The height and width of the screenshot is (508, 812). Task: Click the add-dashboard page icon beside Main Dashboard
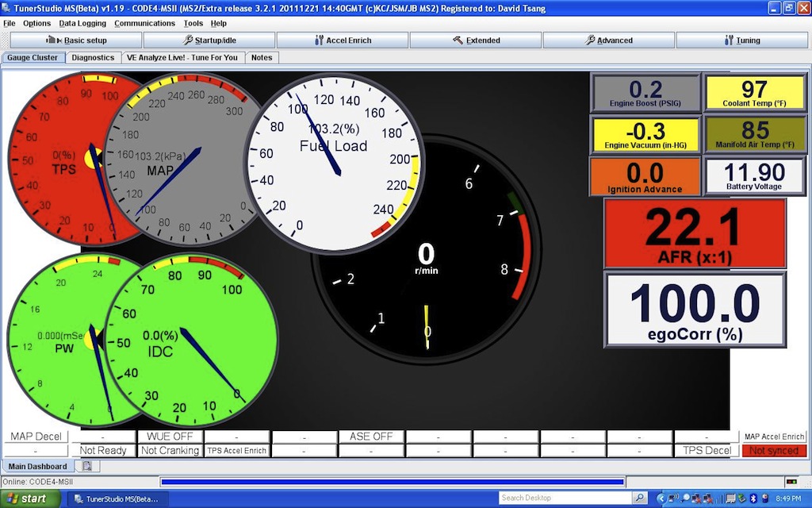click(87, 466)
